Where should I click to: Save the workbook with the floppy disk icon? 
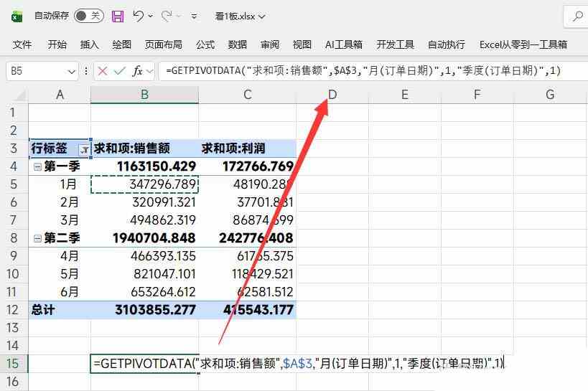click(118, 16)
